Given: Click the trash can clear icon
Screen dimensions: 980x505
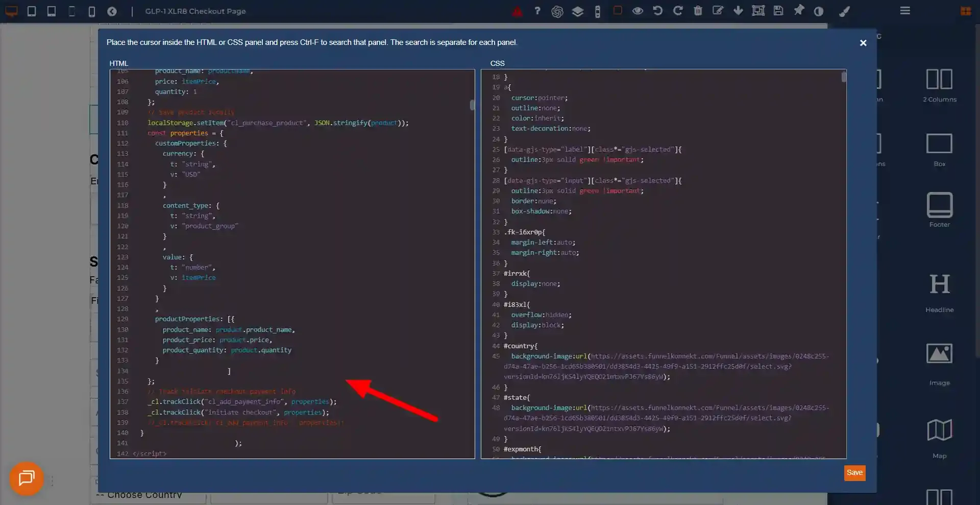Looking at the screenshot, I should [x=698, y=11].
